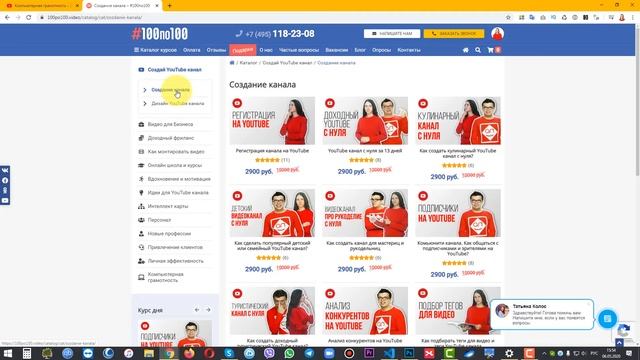Open 'Интеллект карты' sidebar category
Image resolution: width=640 pixels, height=360 pixels.
coord(168,206)
